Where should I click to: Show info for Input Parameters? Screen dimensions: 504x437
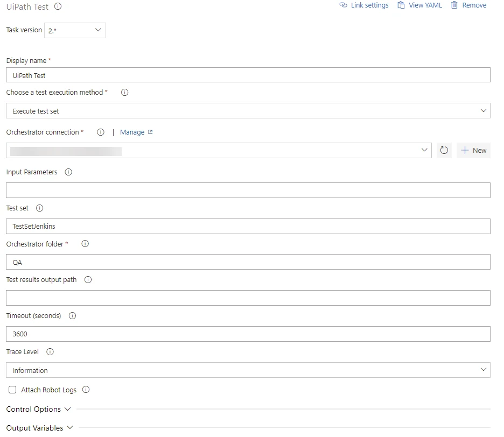click(x=68, y=172)
